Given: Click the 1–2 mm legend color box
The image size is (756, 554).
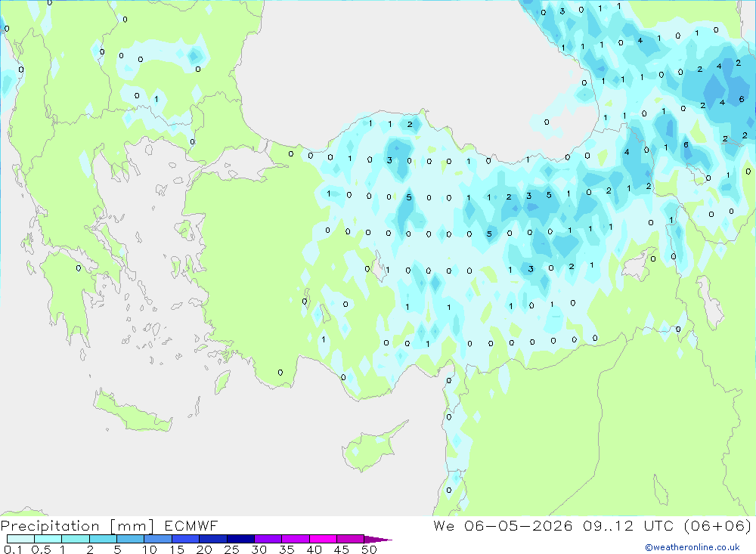Looking at the screenshot, I should [76, 539].
